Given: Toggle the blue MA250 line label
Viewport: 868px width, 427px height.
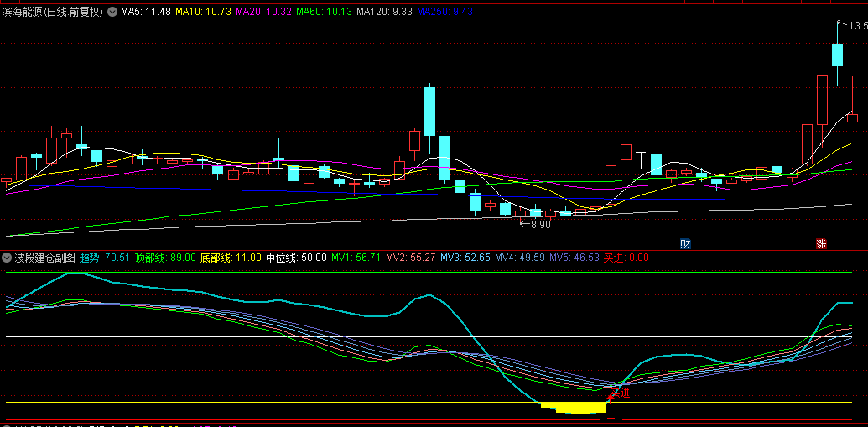Looking at the screenshot, I should [444, 12].
